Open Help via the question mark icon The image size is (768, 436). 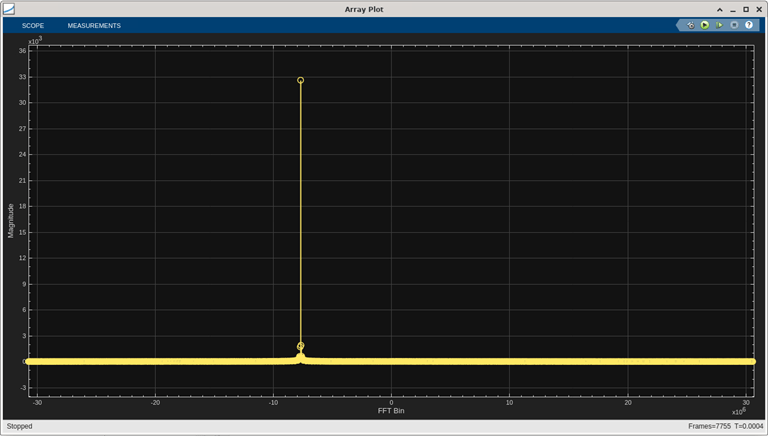[748, 25]
